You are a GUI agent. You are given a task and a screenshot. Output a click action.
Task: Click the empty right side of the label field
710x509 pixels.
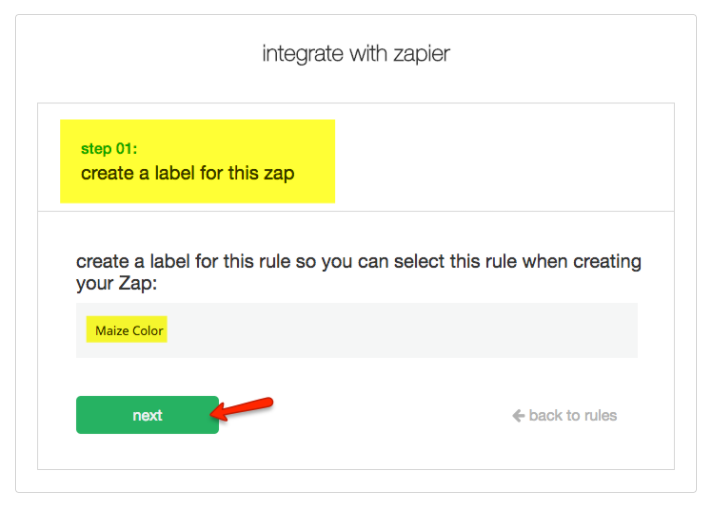pyautogui.click(x=450, y=330)
